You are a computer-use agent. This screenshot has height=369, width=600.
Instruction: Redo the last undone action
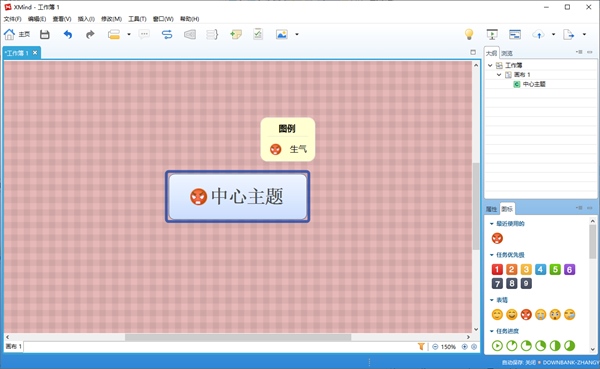[x=90, y=34]
